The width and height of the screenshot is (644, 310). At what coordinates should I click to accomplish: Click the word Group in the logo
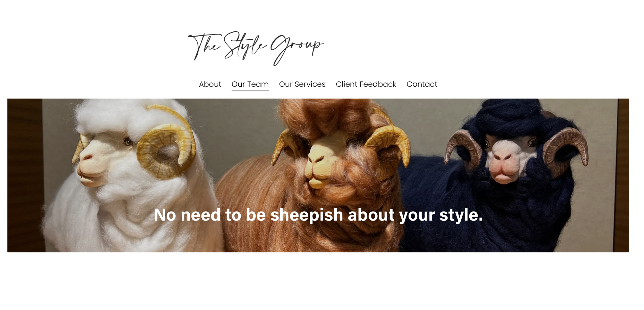(296, 49)
